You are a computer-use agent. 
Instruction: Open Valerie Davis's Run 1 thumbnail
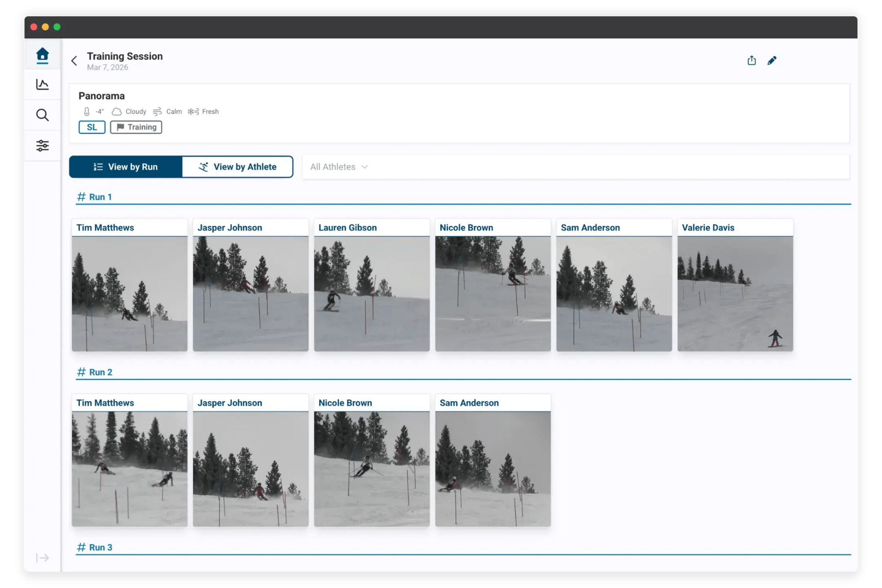click(735, 293)
